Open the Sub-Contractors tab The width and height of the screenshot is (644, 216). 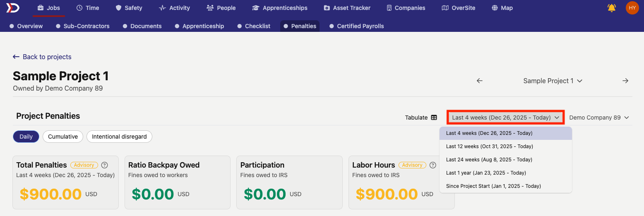[82, 26]
